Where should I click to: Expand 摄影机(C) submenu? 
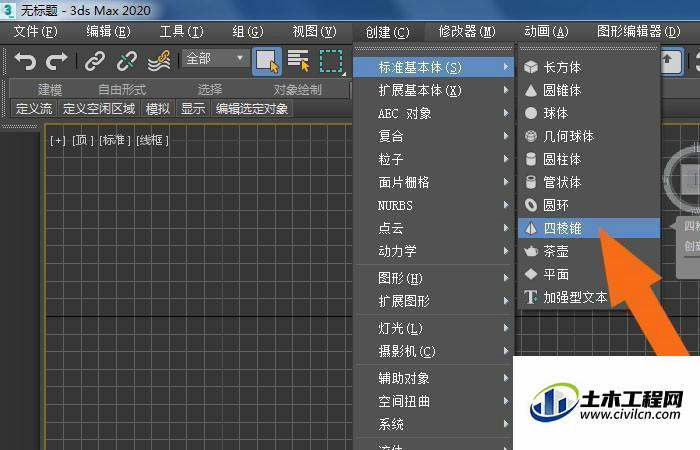coord(433,352)
